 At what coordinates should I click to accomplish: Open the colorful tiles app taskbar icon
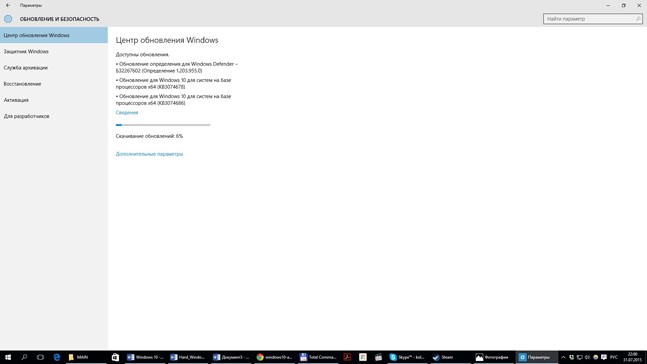363,357
